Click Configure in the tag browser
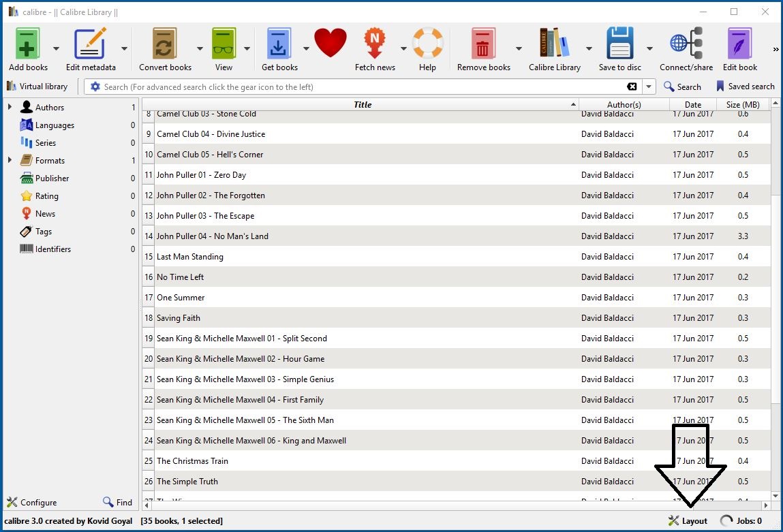Screen dimensions: 783x532 31,502
